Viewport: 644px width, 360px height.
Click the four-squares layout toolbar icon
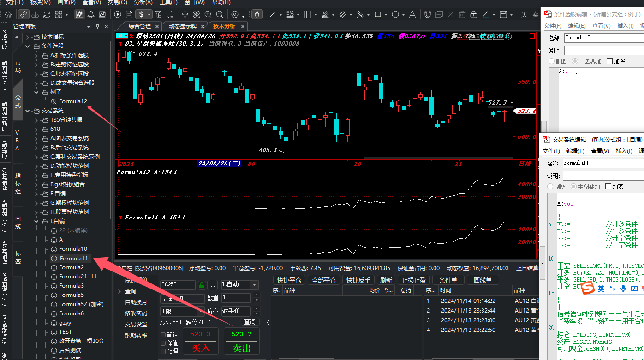(x=59, y=14)
